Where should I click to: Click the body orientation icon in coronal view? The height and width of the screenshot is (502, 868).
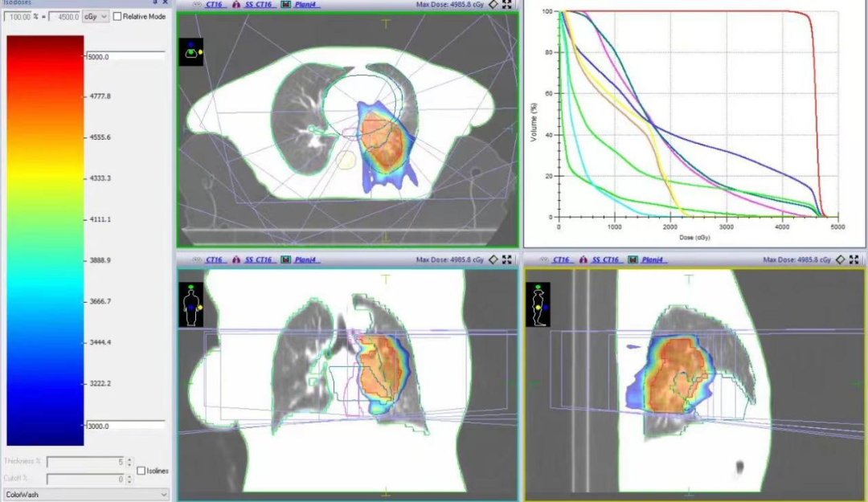[191, 304]
